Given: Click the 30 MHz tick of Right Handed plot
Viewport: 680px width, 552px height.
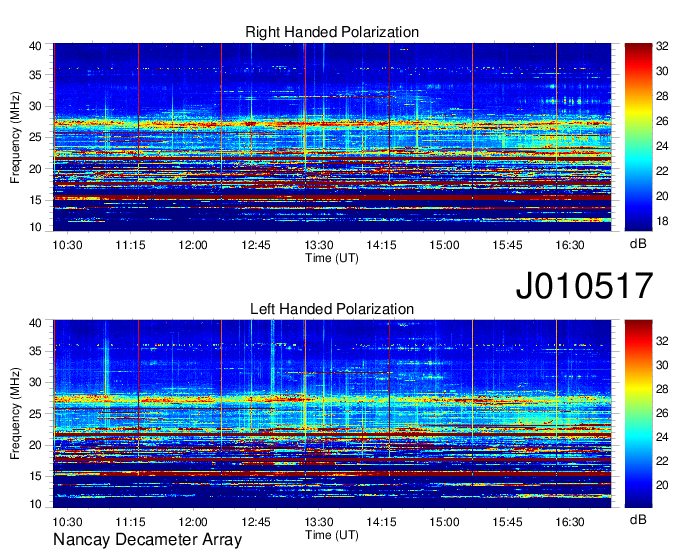Looking at the screenshot, I should pyautogui.click(x=35, y=106).
